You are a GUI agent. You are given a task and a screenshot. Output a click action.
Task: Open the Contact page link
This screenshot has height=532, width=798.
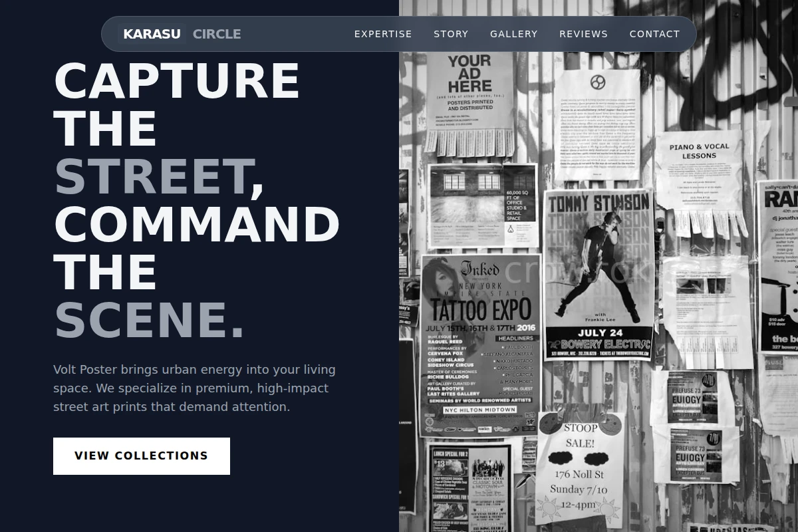654,34
